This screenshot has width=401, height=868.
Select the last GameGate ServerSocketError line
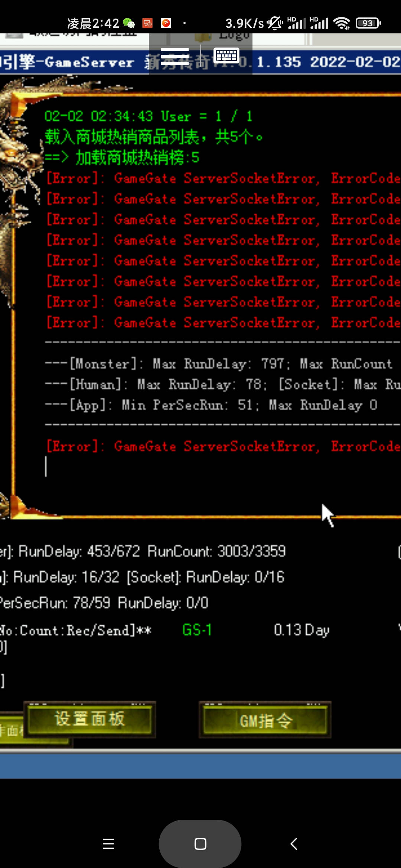point(223,446)
